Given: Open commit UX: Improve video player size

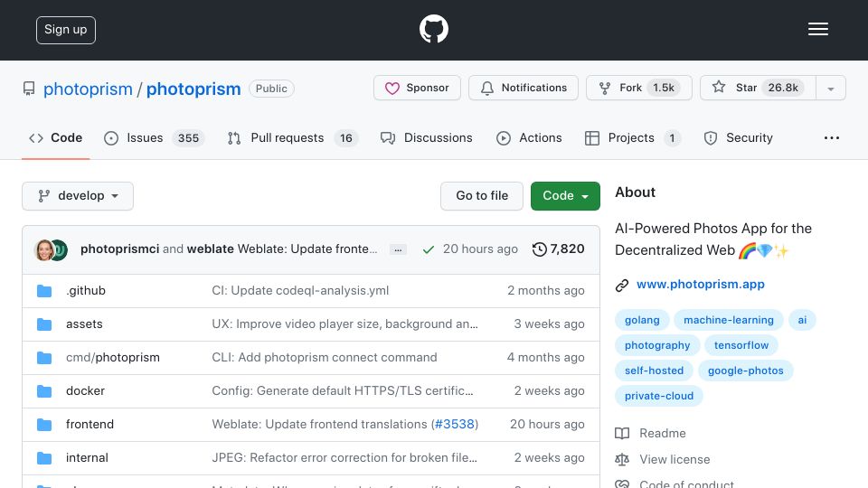Looking at the screenshot, I should [344, 324].
